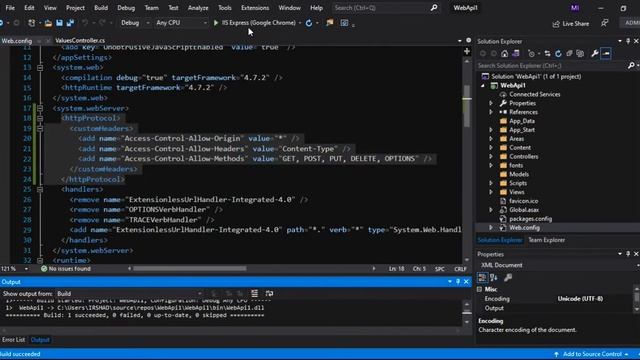Click the Encoding value Unicode (UTF-8)

580,299
